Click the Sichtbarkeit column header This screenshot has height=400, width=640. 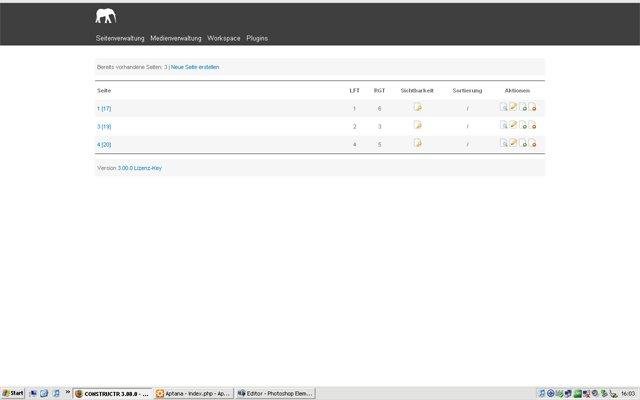417,91
